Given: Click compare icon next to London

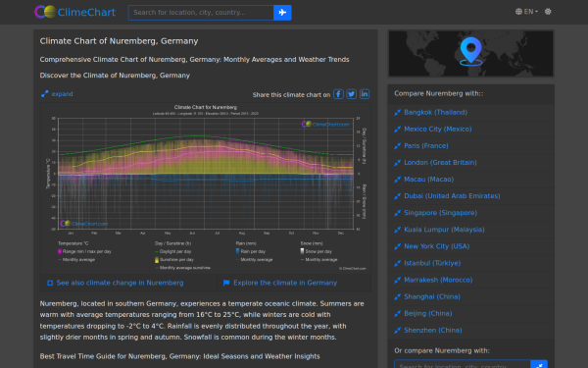Looking at the screenshot, I should [398, 163].
